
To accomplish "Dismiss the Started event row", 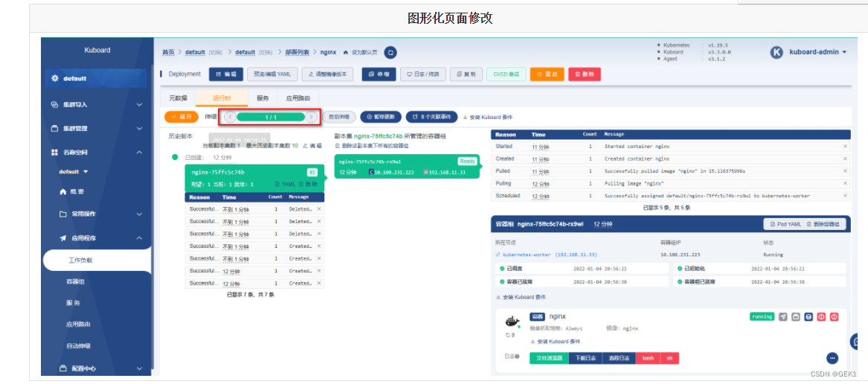I will click(845, 147).
